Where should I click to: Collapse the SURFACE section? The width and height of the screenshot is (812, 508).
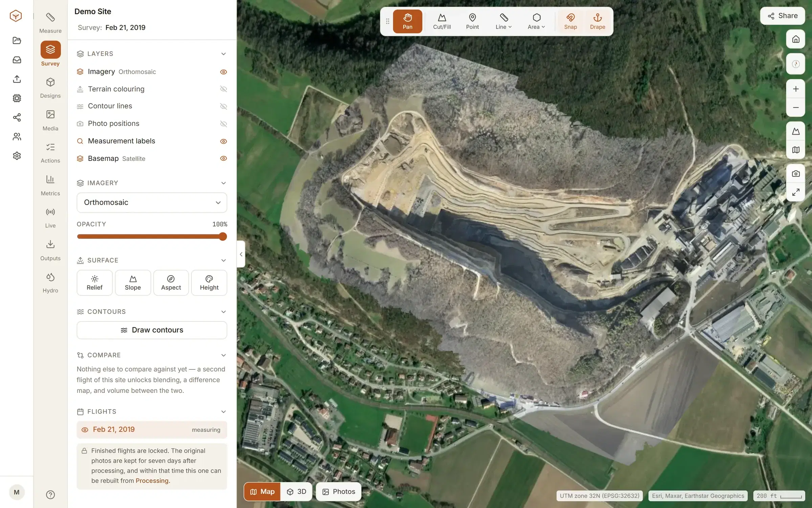click(x=223, y=260)
